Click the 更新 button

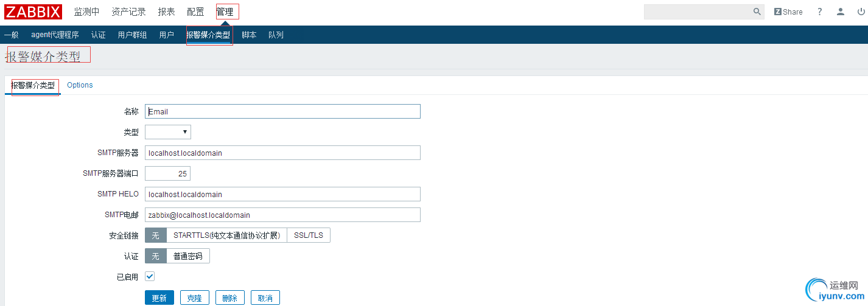159,298
